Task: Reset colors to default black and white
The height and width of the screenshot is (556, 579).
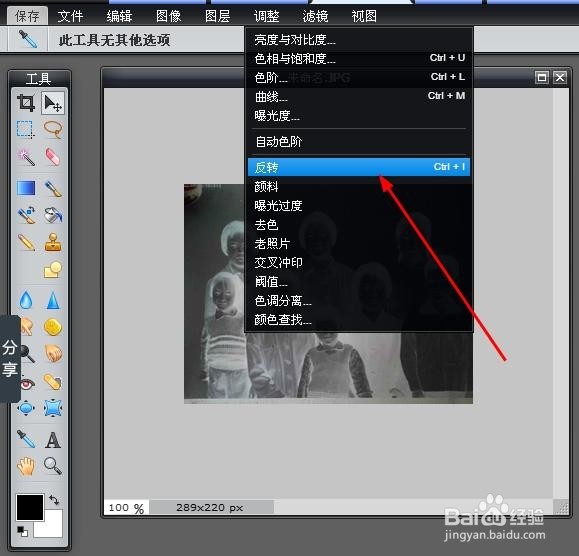Action: point(22,531)
